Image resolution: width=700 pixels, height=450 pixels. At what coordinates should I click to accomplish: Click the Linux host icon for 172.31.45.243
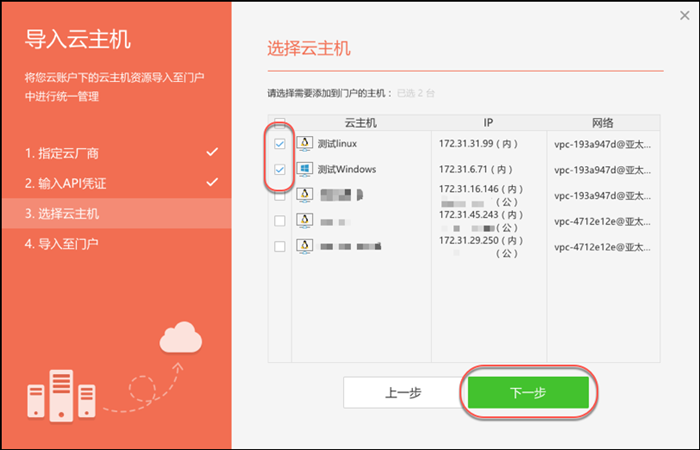point(305,221)
